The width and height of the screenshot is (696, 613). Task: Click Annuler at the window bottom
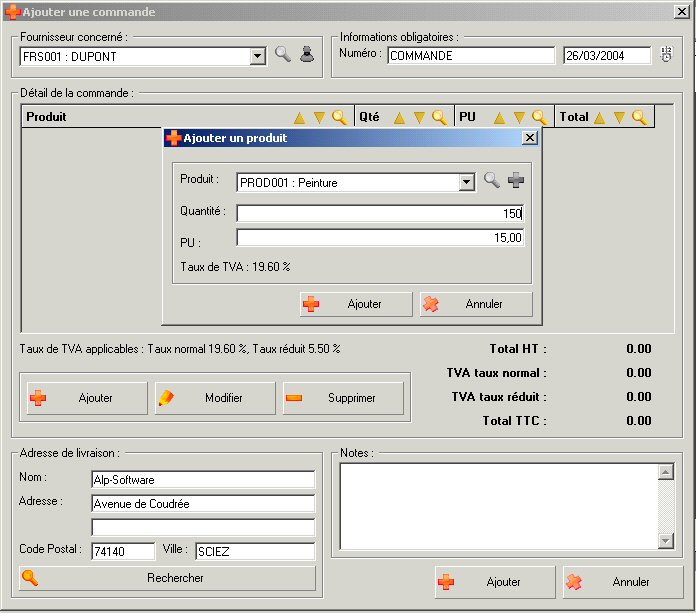click(623, 582)
